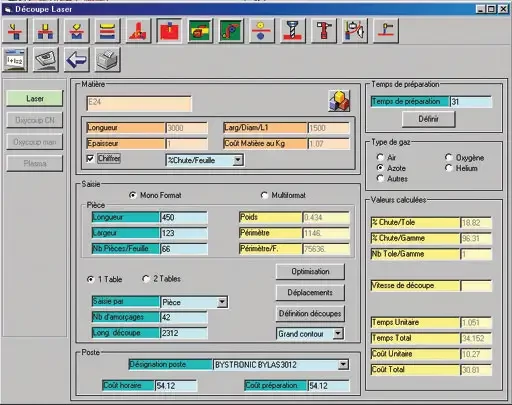Click the Nb d'amorçages input field

coord(184,317)
